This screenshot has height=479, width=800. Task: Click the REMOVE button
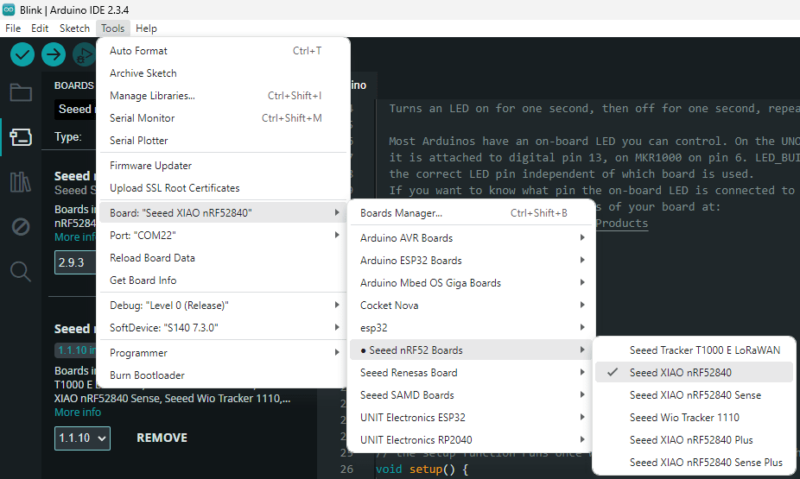click(x=162, y=438)
